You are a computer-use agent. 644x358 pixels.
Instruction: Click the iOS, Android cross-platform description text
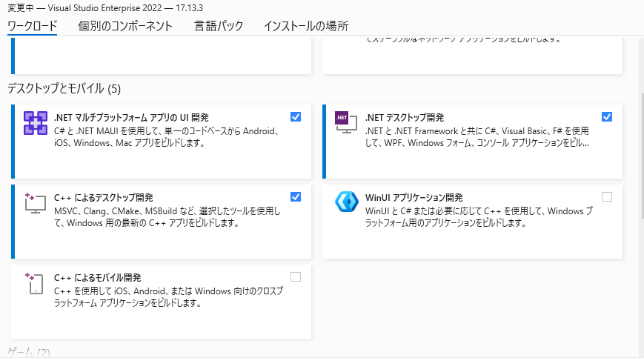169,297
